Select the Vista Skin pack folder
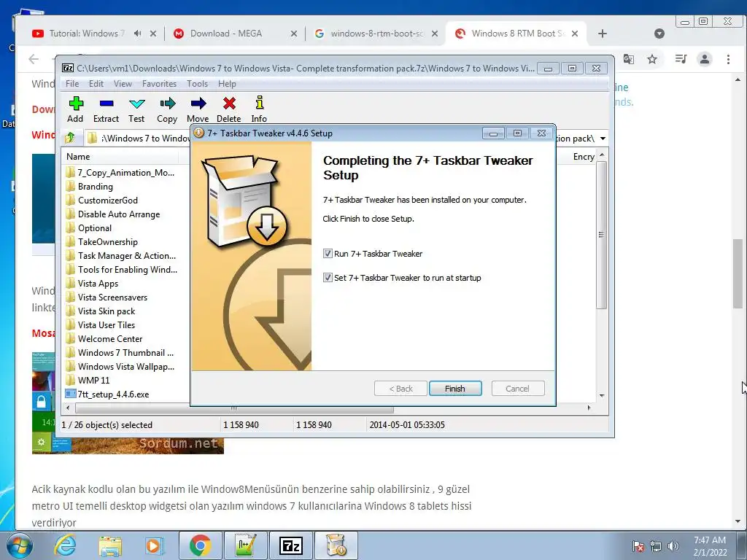This screenshot has width=747, height=560. (107, 311)
